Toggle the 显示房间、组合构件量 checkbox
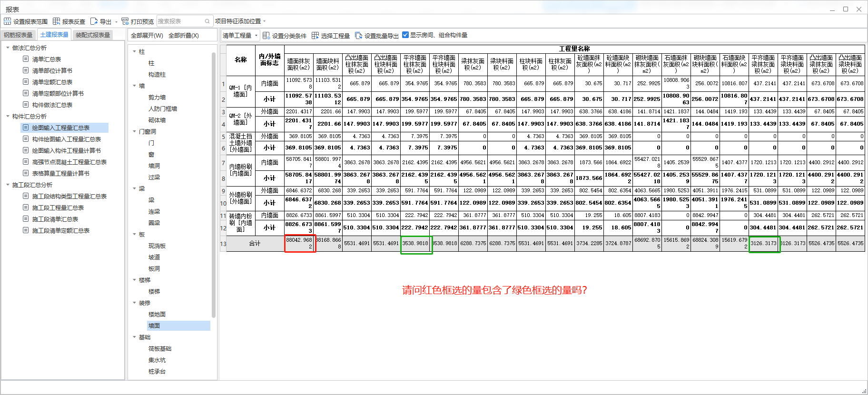The width and height of the screenshot is (868, 395). (405, 35)
